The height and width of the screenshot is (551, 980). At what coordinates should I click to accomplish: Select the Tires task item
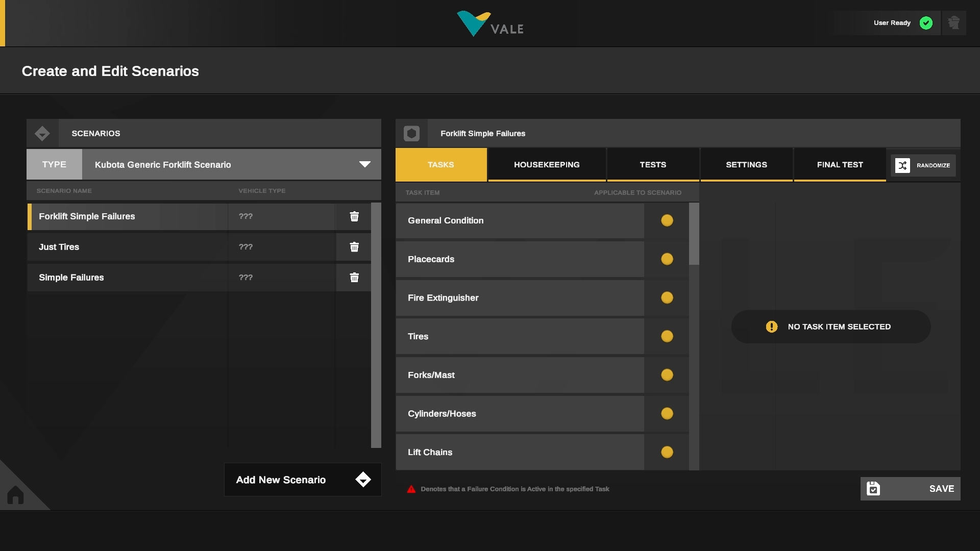point(520,337)
